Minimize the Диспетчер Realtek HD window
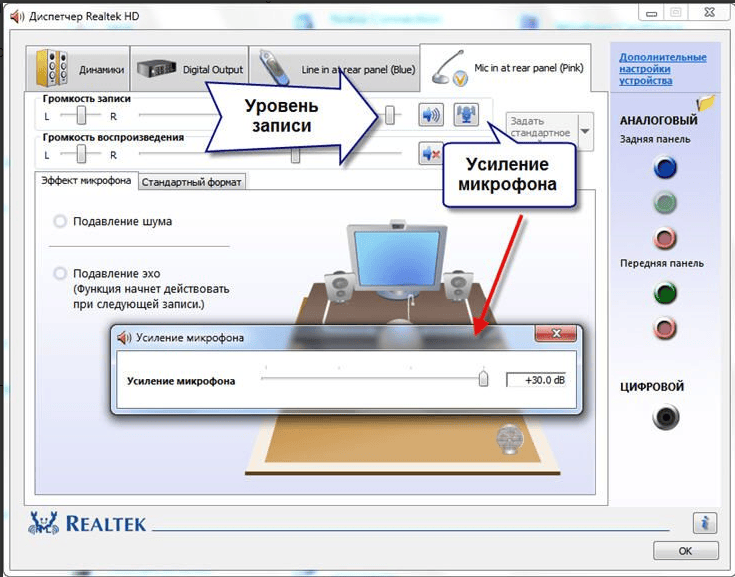This screenshot has height=577, width=735. (651, 14)
